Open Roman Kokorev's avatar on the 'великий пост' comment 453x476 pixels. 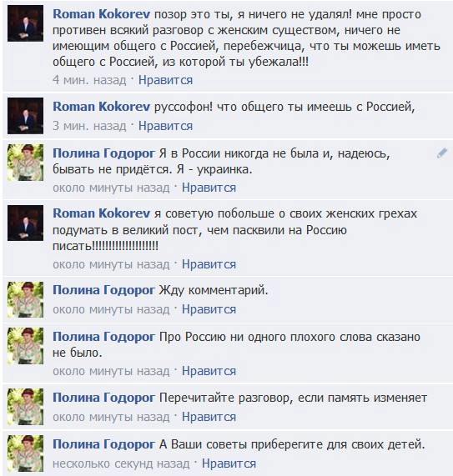tap(26, 223)
